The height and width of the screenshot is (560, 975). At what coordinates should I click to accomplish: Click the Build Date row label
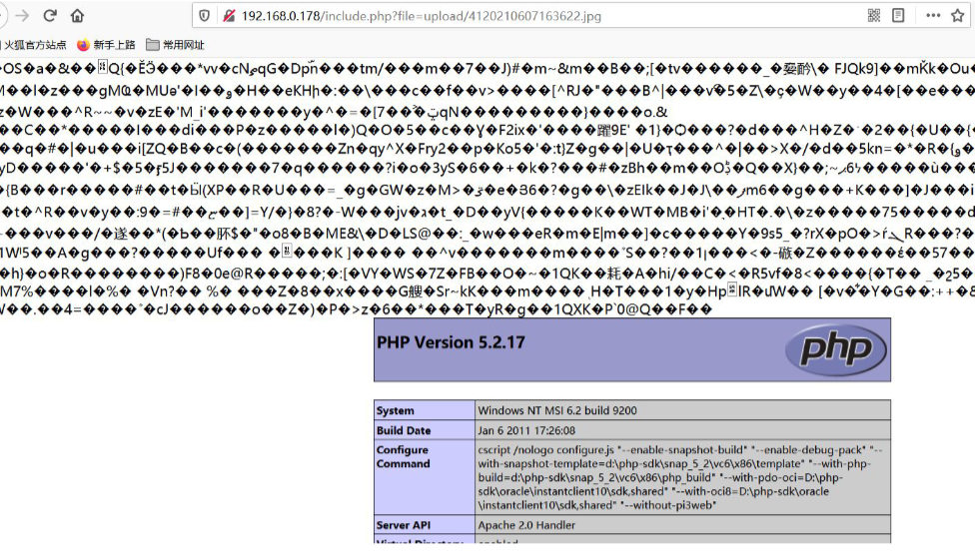(x=404, y=430)
